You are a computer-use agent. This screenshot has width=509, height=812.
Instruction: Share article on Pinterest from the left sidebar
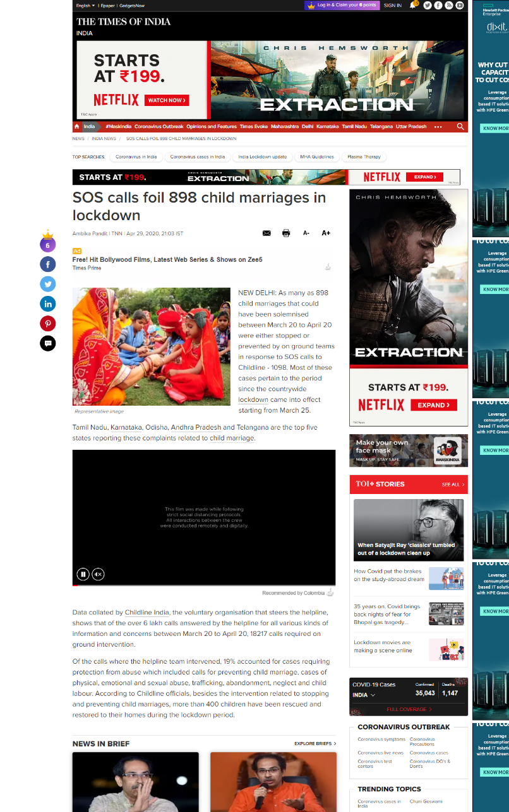click(48, 324)
